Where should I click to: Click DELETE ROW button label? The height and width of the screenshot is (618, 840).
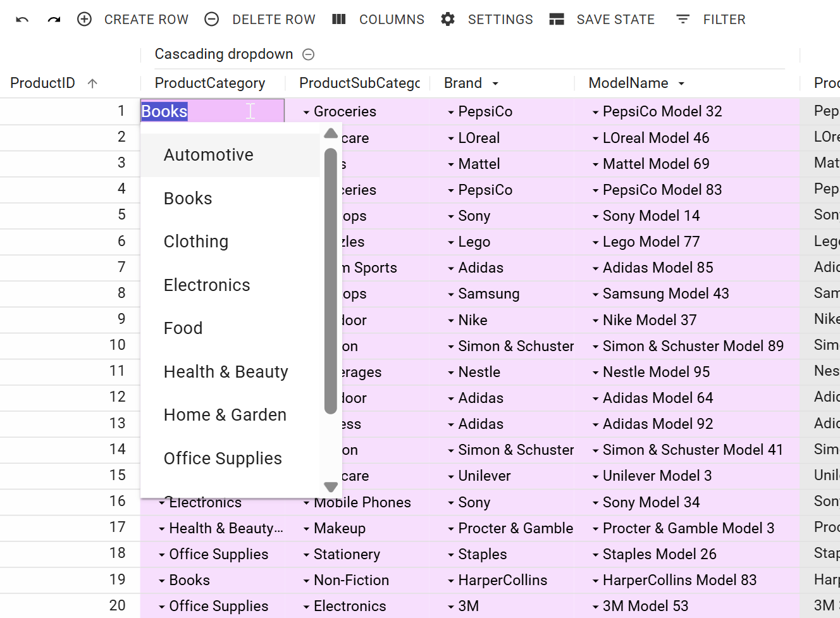[274, 20]
